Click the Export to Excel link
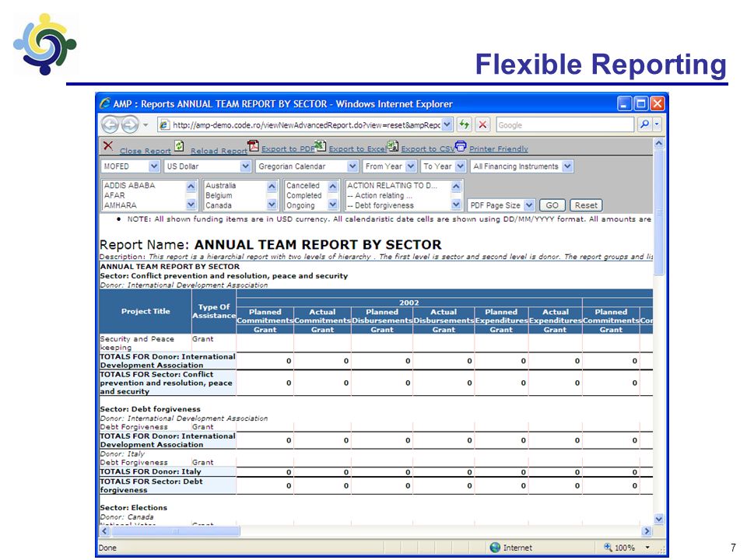 tap(357, 149)
